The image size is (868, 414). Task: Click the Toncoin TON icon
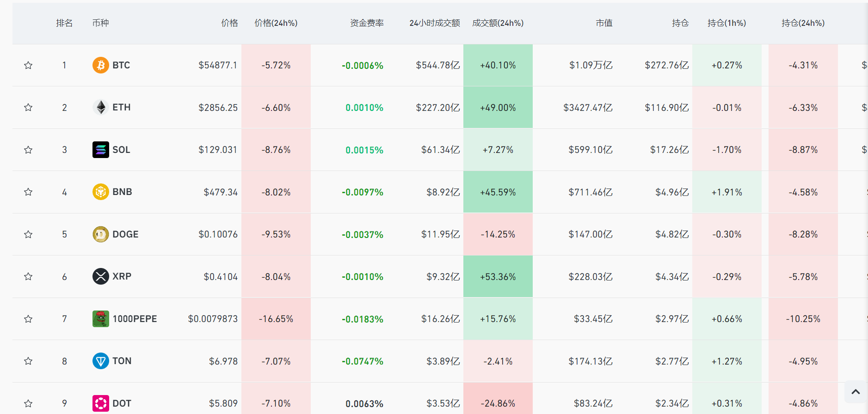[100, 361]
